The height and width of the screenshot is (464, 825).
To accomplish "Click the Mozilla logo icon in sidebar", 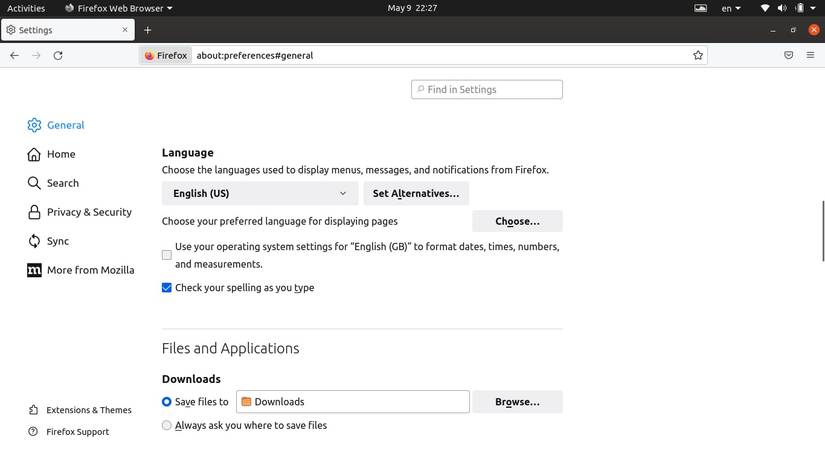I will 34,270.
